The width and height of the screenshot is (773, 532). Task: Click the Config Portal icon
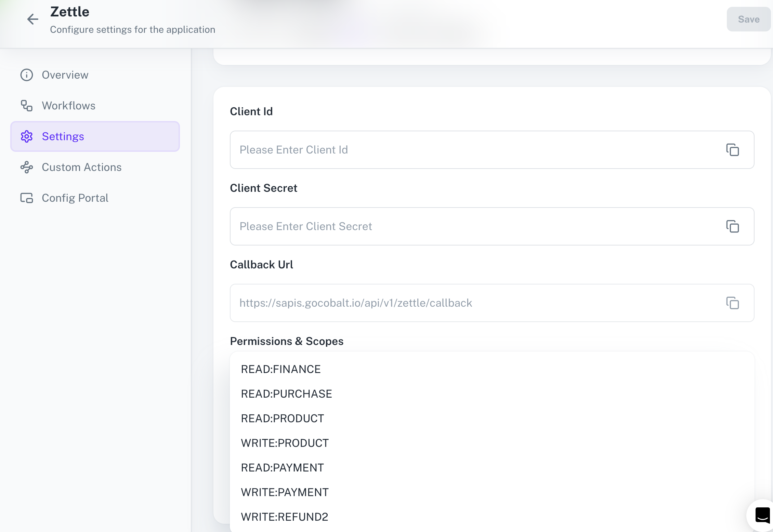coord(27,198)
